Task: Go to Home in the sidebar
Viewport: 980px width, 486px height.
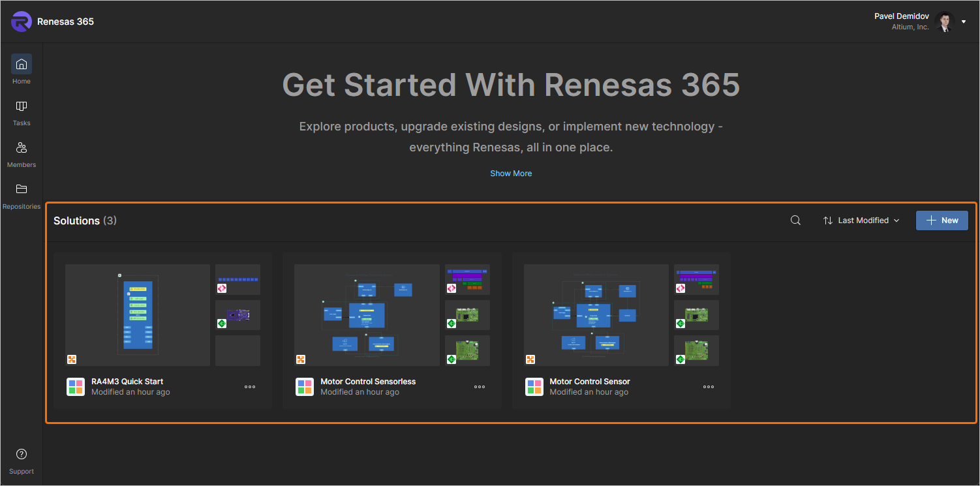Action: (22, 65)
